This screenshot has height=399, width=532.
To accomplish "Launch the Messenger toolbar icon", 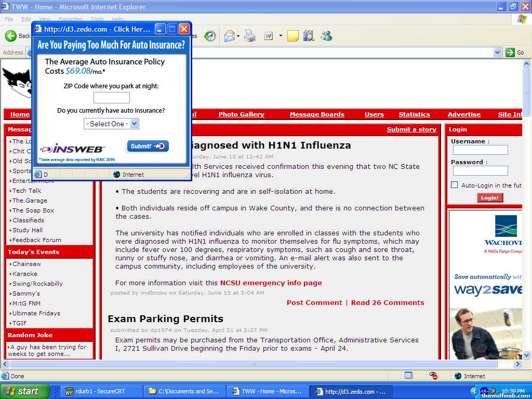I will click(326, 36).
